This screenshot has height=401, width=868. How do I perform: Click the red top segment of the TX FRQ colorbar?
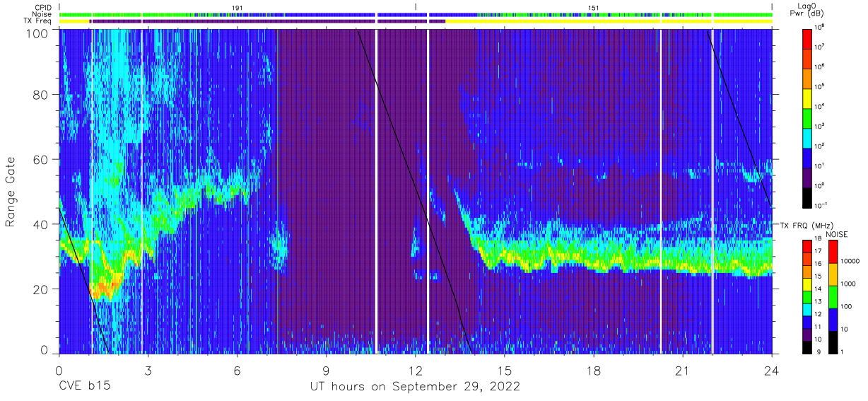[x=807, y=246]
